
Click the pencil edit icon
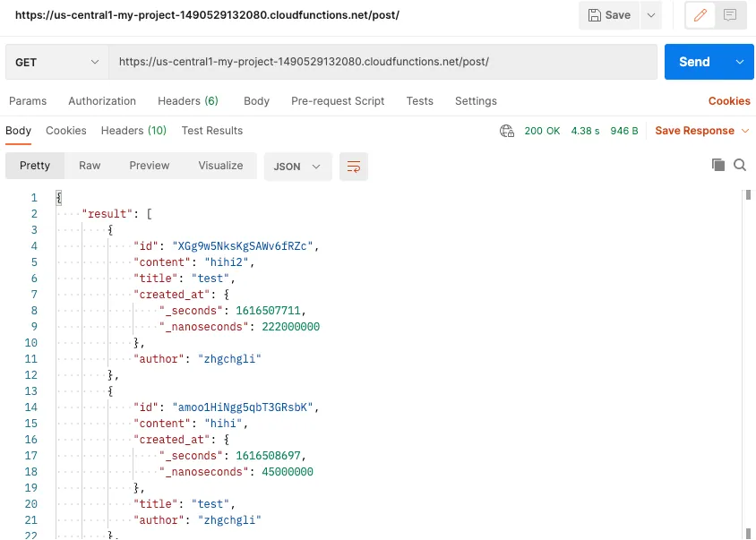tap(701, 15)
